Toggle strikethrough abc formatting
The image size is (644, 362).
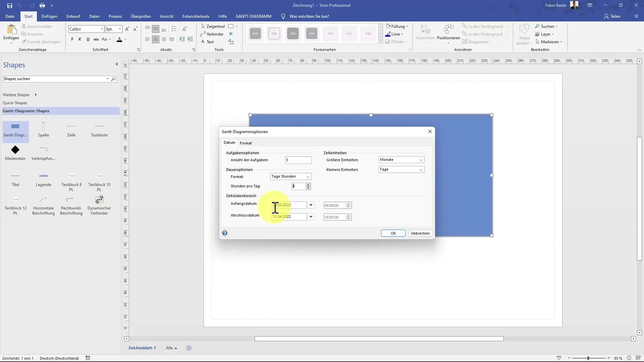[96, 39]
